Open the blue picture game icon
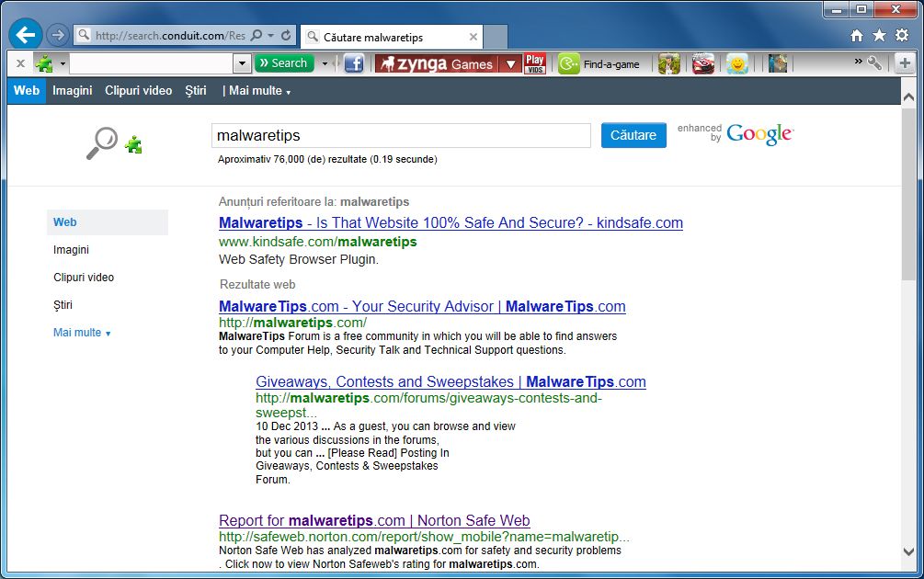The width and height of the screenshot is (924, 579). 778,63
